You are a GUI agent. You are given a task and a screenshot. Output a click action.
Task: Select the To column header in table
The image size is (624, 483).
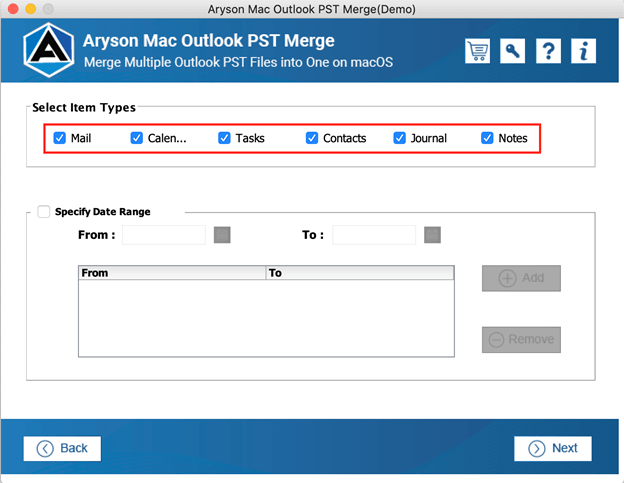(x=360, y=273)
